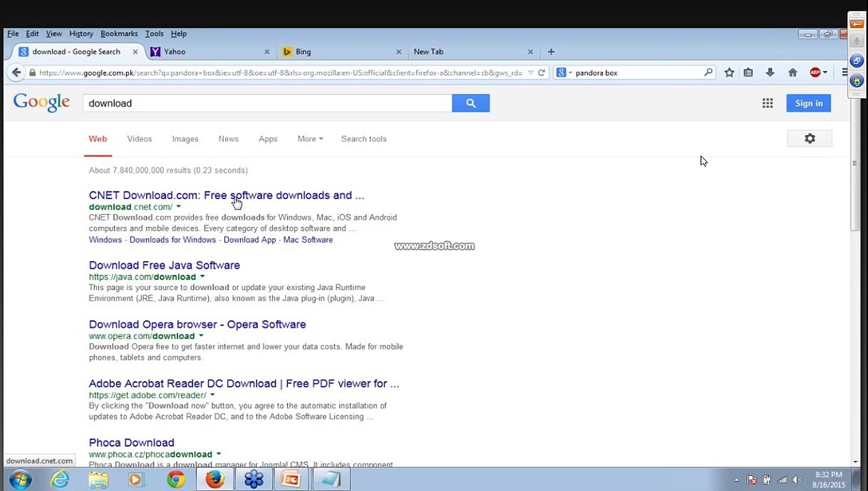Image resolution: width=868 pixels, height=491 pixels.
Task: Open CNET Download.com search result
Action: (x=227, y=195)
